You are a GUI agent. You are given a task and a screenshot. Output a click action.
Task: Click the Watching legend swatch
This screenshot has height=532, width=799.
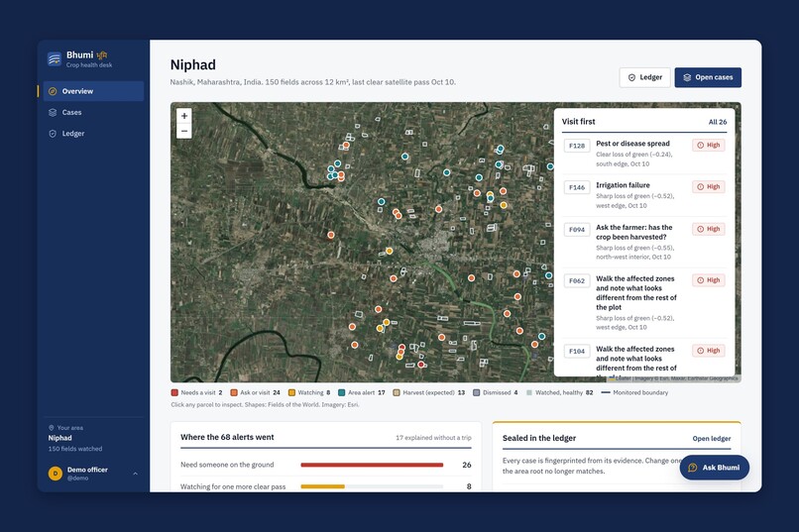pos(292,392)
